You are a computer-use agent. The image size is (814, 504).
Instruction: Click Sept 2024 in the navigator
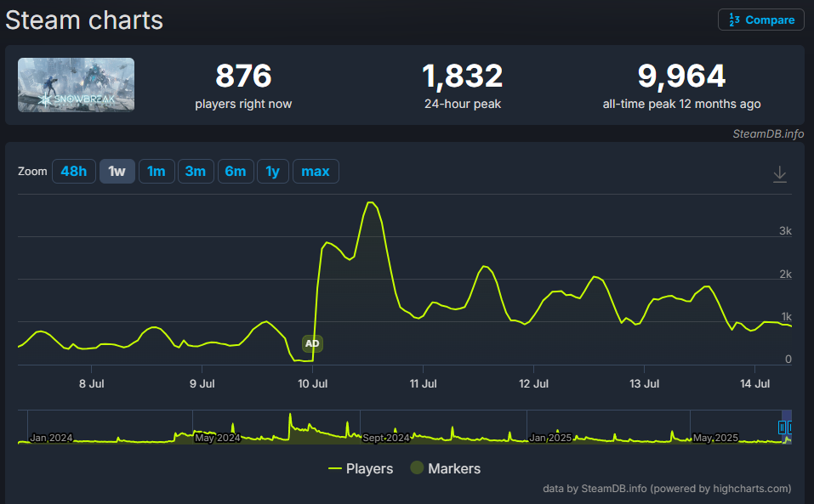[x=386, y=438]
